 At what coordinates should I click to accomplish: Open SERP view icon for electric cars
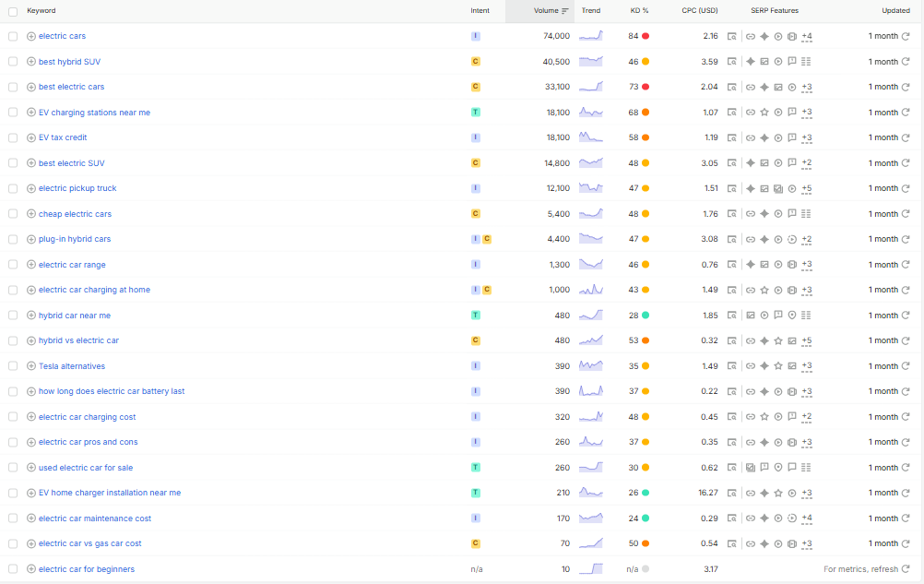pos(731,36)
